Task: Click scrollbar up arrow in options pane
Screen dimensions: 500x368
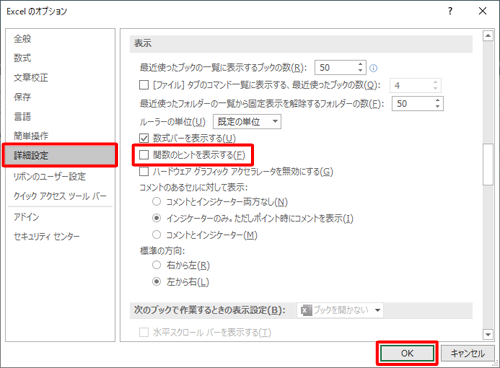Action: [x=488, y=36]
